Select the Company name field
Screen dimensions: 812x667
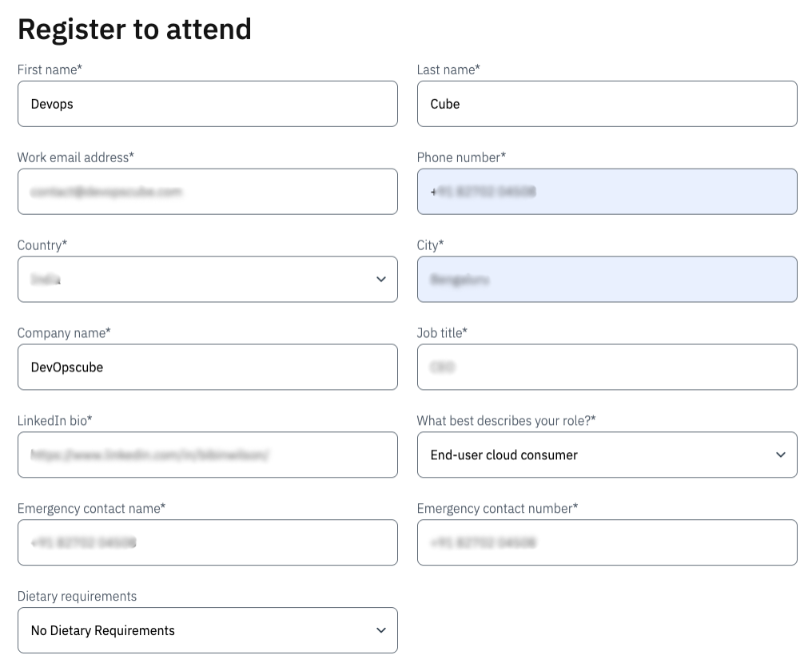coord(208,367)
